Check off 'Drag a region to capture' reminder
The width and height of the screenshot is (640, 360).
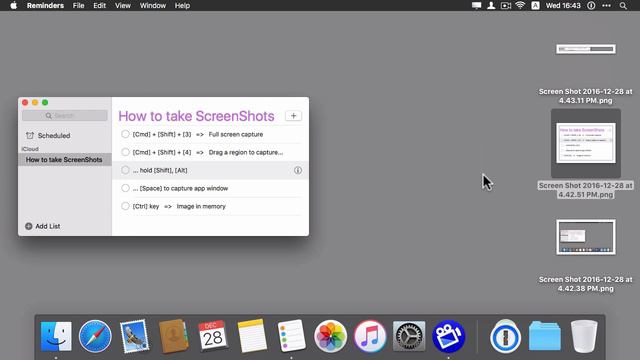click(125, 152)
